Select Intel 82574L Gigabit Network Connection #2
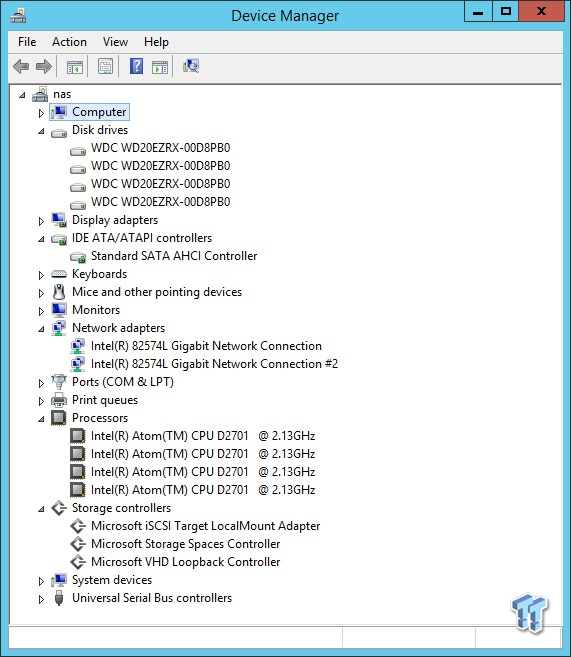Screen dimensions: 571x657 [x=214, y=364]
